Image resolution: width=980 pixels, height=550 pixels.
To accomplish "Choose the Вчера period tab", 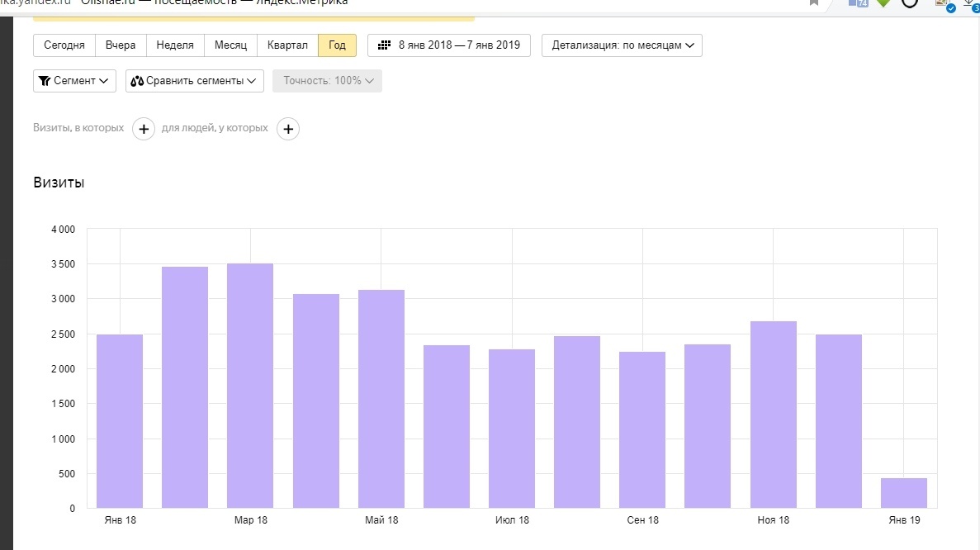I will pyautogui.click(x=121, y=45).
